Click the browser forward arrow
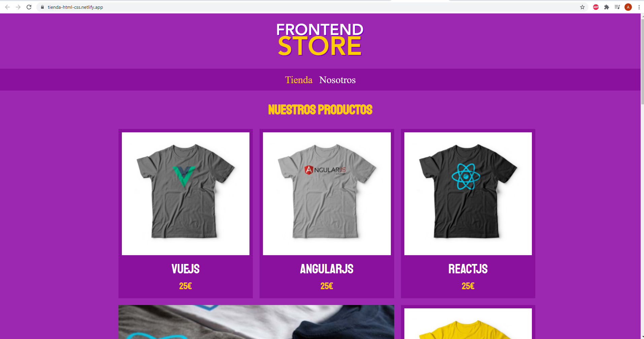Image resolution: width=644 pixels, height=339 pixels. point(18,7)
